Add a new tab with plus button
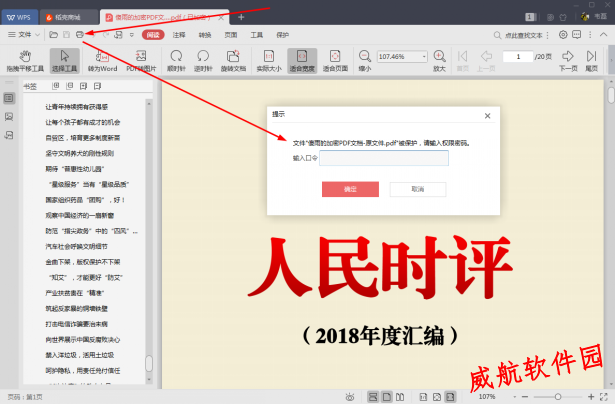The height and width of the screenshot is (404, 615). pos(241,17)
